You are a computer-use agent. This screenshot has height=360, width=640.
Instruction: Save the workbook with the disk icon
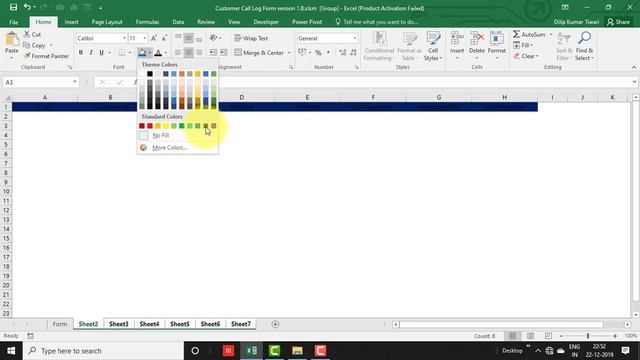[13, 7]
